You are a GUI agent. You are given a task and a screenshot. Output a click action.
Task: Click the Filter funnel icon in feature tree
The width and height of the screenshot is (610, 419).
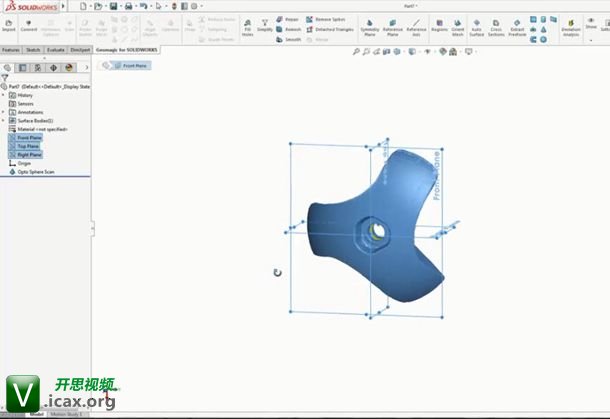5,77
